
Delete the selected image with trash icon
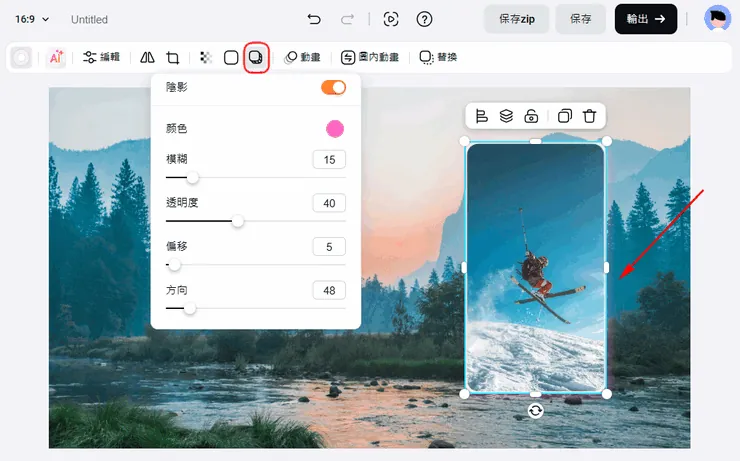pyautogui.click(x=590, y=116)
